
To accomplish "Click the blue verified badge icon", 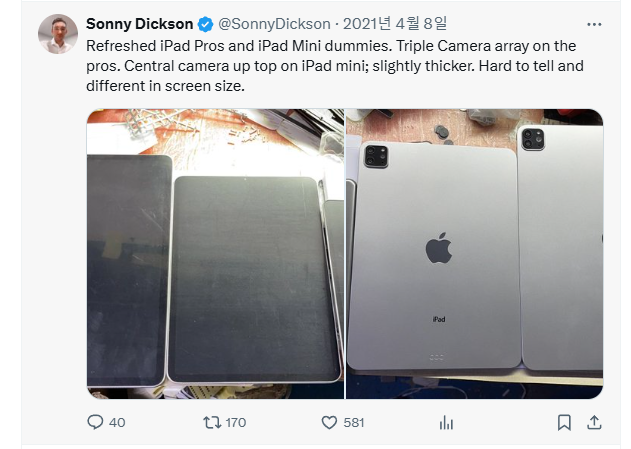I will [205, 25].
